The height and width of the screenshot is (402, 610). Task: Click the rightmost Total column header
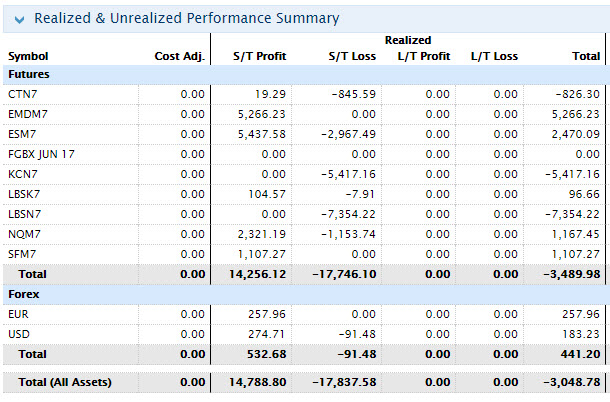[x=585, y=56]
